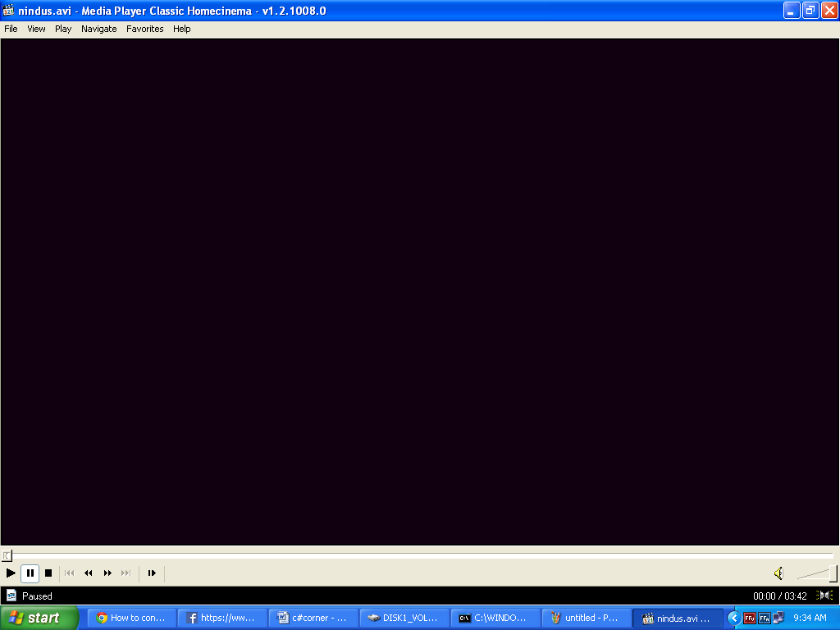
Task: Switch to C:\WINDO command prompt taskbar button
Action: click(496, 619)
